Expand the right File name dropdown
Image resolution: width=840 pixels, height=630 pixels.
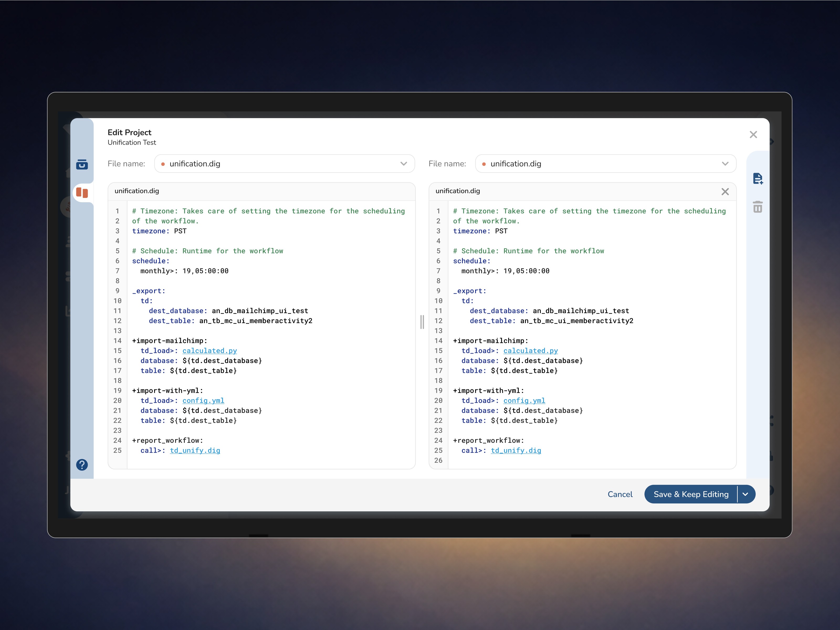[725, 164]
